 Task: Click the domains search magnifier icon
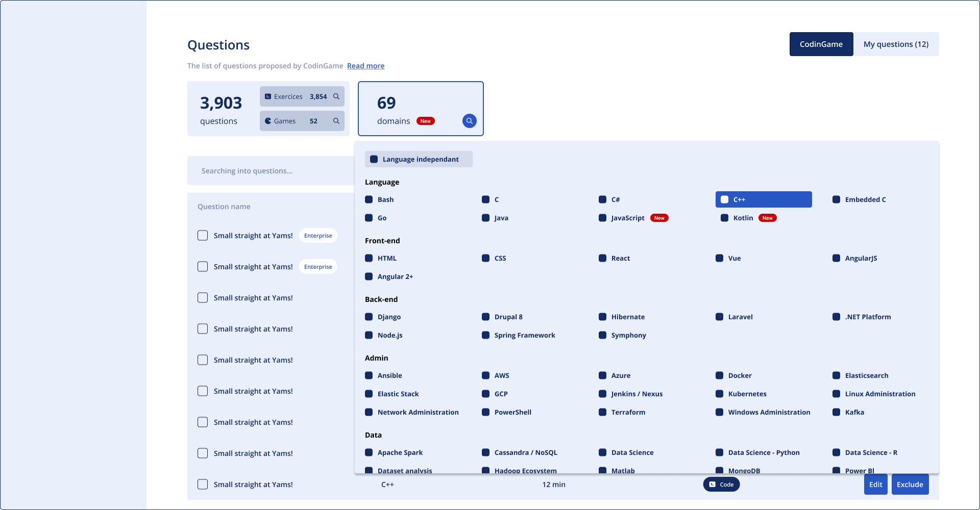click(x=469, y=121)
